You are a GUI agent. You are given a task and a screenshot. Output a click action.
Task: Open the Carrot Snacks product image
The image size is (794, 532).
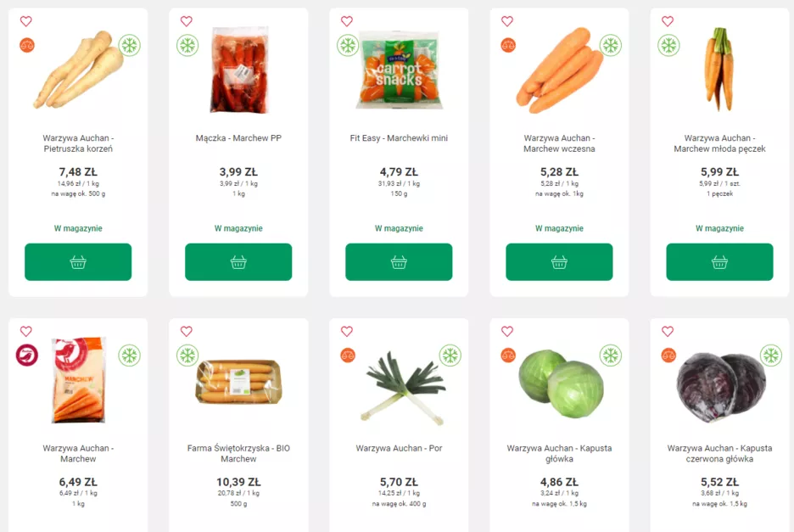coord(399,70)
